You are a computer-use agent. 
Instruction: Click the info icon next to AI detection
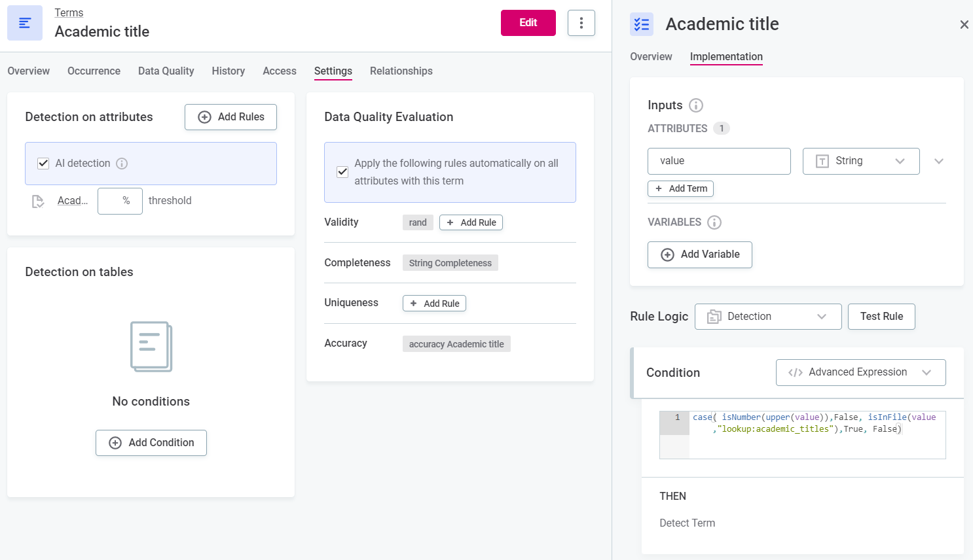(x=122, y=164)
